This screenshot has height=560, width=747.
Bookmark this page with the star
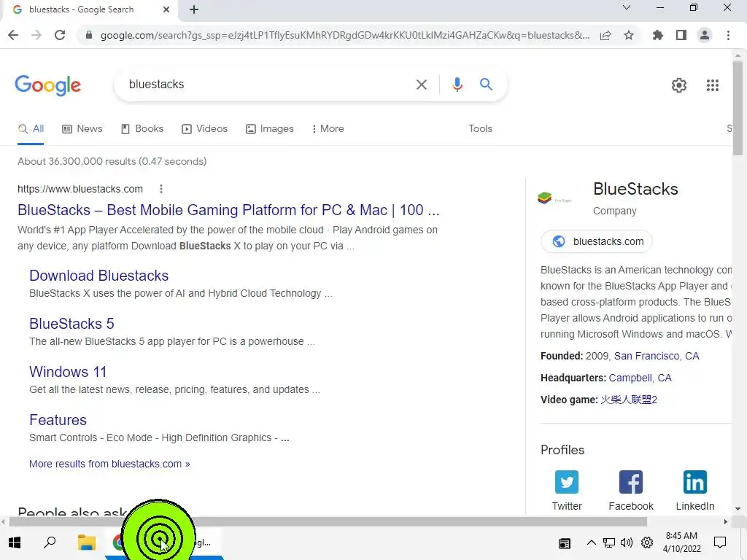629,35
